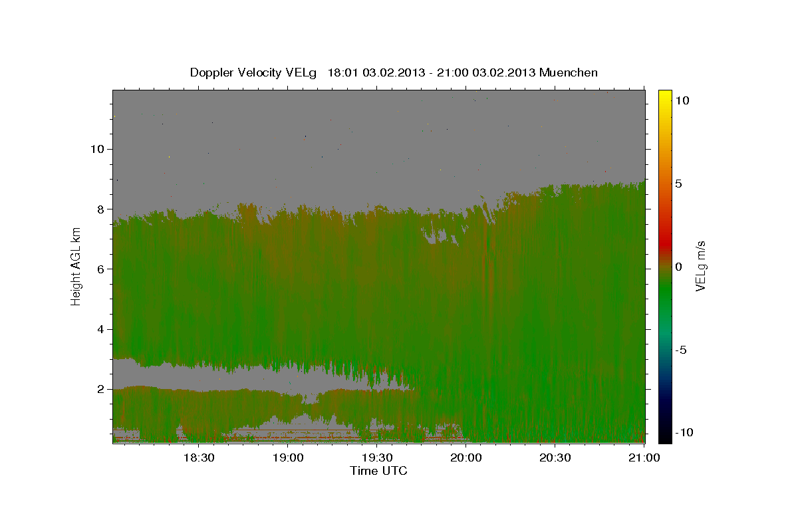Click the '20:30' time tick label
Screen dimensions: 798x532
[x=555, y=458]
